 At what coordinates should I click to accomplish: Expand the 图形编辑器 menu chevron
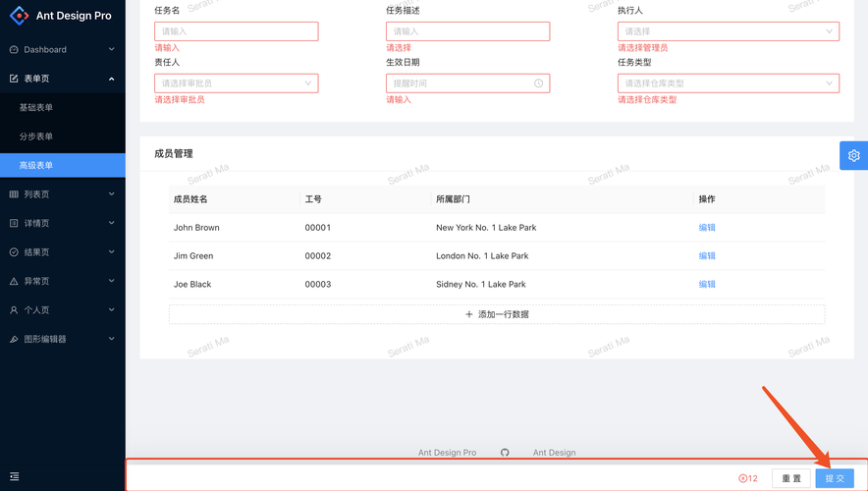coord(111,339)
